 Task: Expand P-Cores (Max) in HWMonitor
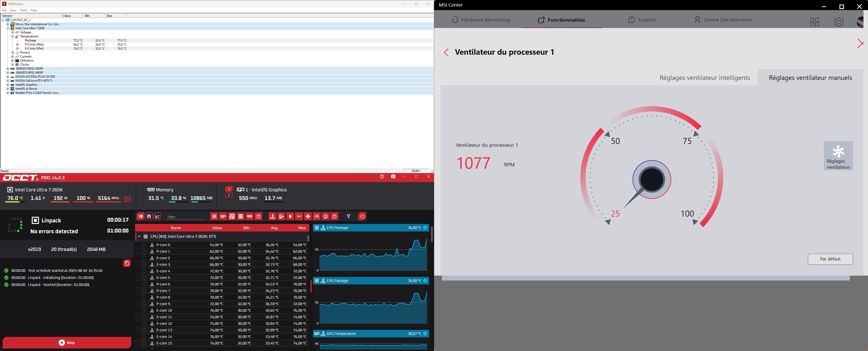click(x=17, y=44)
